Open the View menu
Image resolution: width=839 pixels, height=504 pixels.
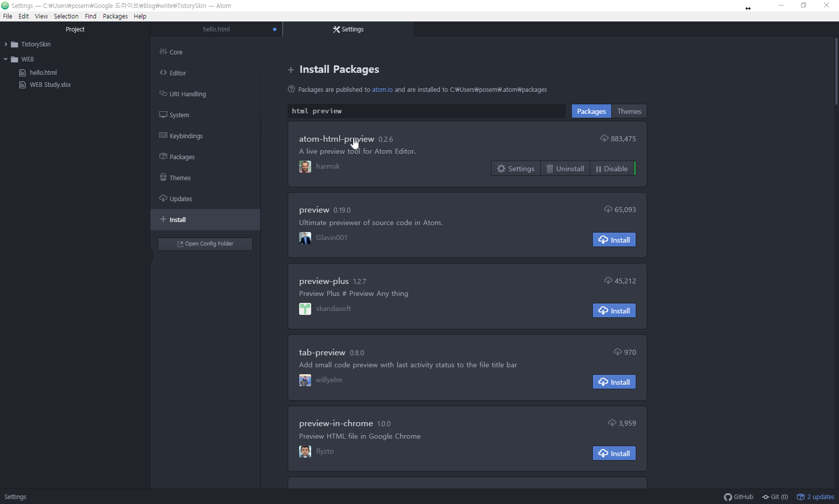[x=41, y=16]
